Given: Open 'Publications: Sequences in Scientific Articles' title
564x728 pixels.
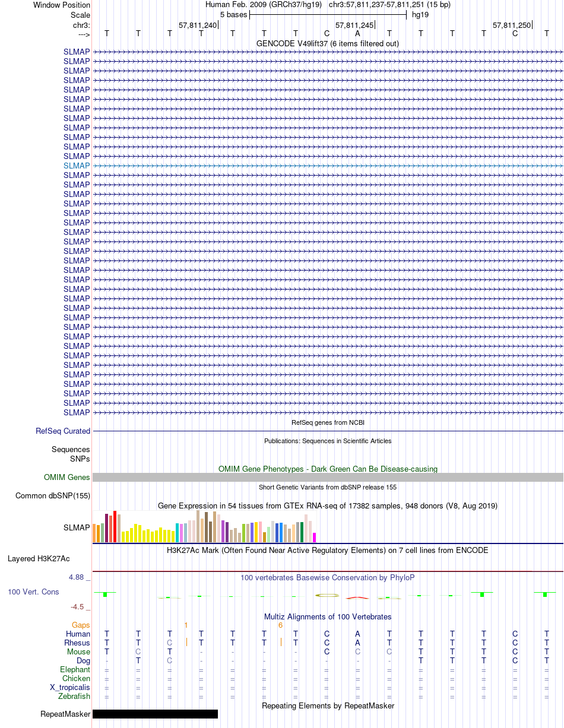Looking at the screenshot, I should click(328, 441).
